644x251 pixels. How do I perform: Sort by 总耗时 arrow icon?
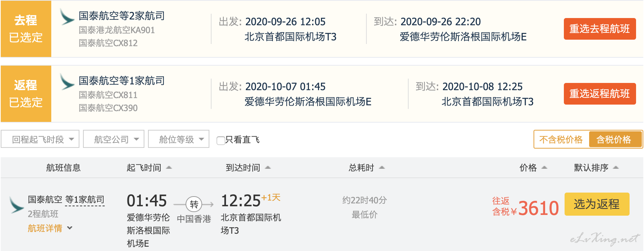click(x=382, y=167)
